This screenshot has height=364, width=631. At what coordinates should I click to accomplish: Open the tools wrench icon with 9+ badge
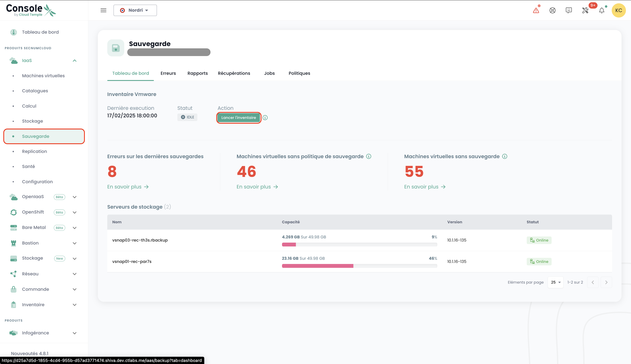pos(585,11)
